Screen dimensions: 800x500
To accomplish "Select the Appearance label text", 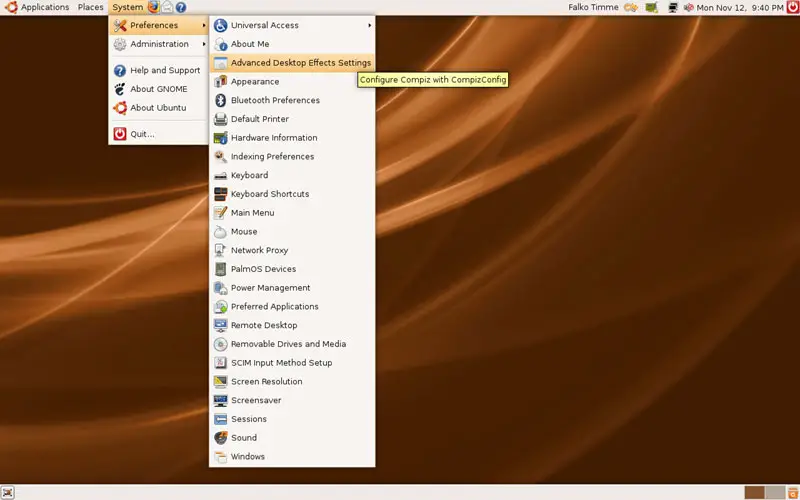I will (x=255, y=82).
